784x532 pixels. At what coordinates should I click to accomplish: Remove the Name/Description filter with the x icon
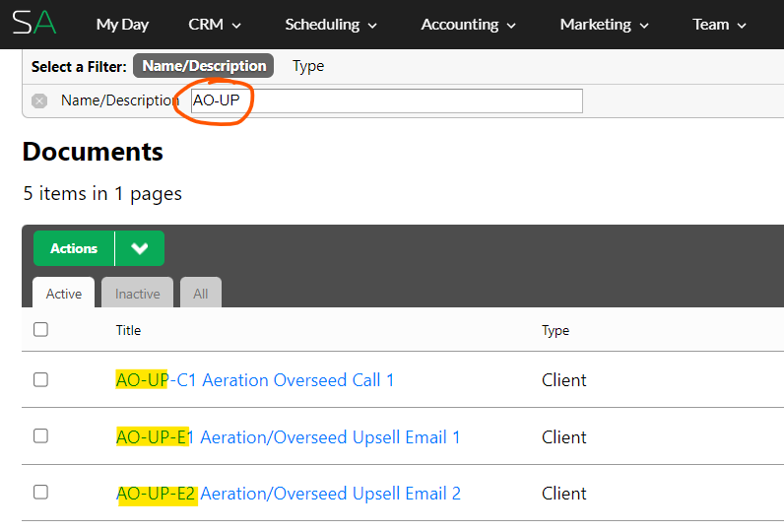(x=39, y=101)
